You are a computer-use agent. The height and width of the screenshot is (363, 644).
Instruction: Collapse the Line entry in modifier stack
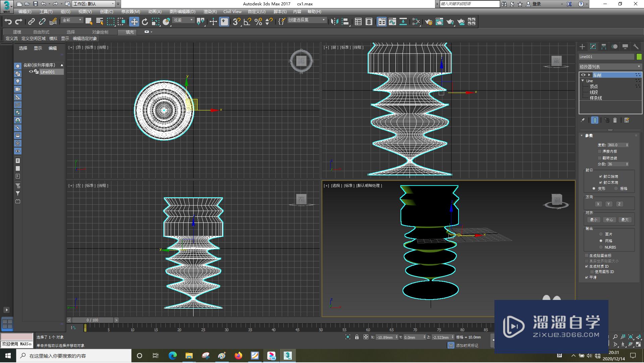click(x=583, y=81)
